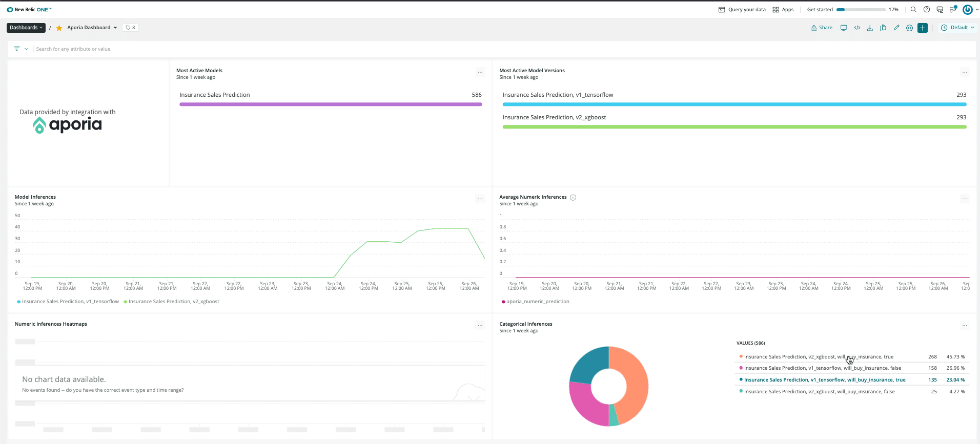Image resolution: width=980 pixels, height=444 pixels.
Task: Export the dashboard with the download icon
Action: click(x=870, y=28)
